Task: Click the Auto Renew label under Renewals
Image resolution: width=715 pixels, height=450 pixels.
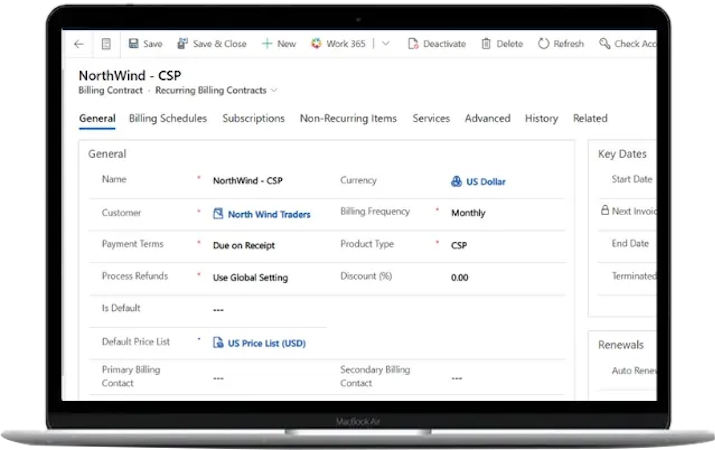Action: point(634,371)
